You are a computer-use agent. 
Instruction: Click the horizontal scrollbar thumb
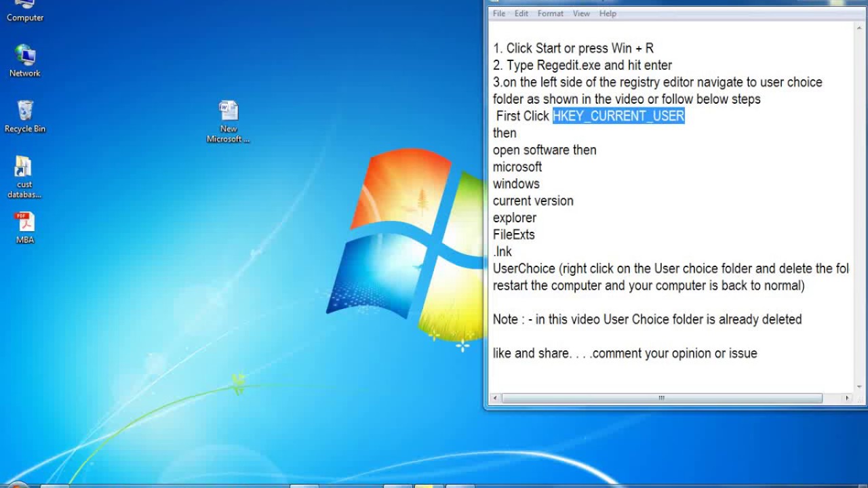click(661, 397)
